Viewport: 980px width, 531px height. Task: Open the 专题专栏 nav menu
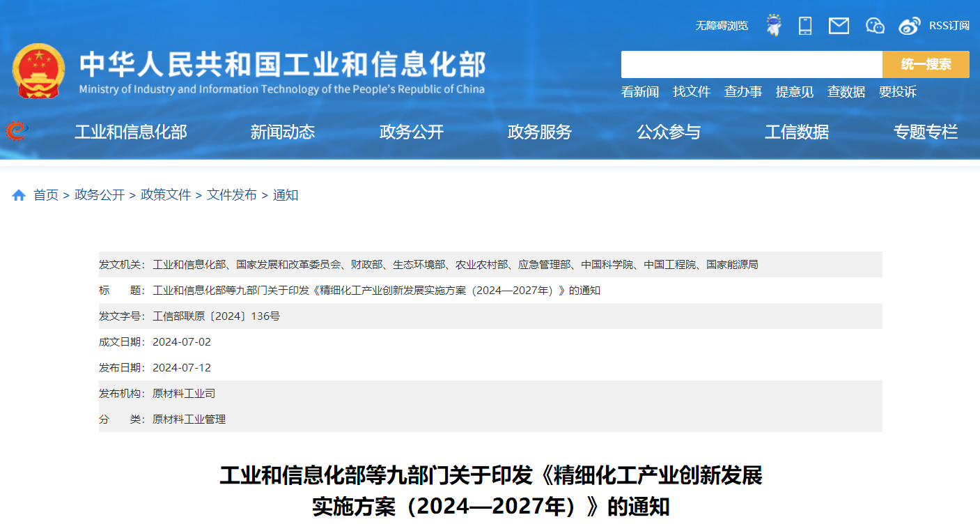click(926, 132)
